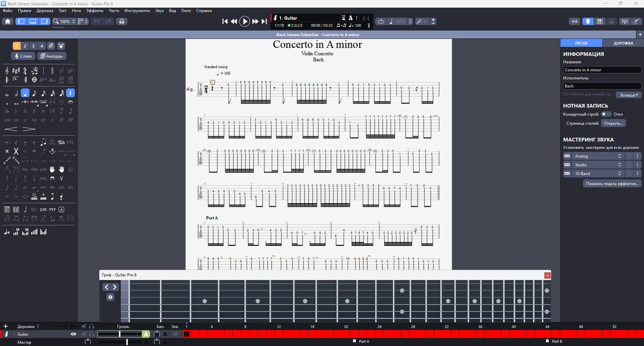This screenshot has height=346, width=644.
Task: Switch to the ДОРОЖКА tab
Action: 623,43
